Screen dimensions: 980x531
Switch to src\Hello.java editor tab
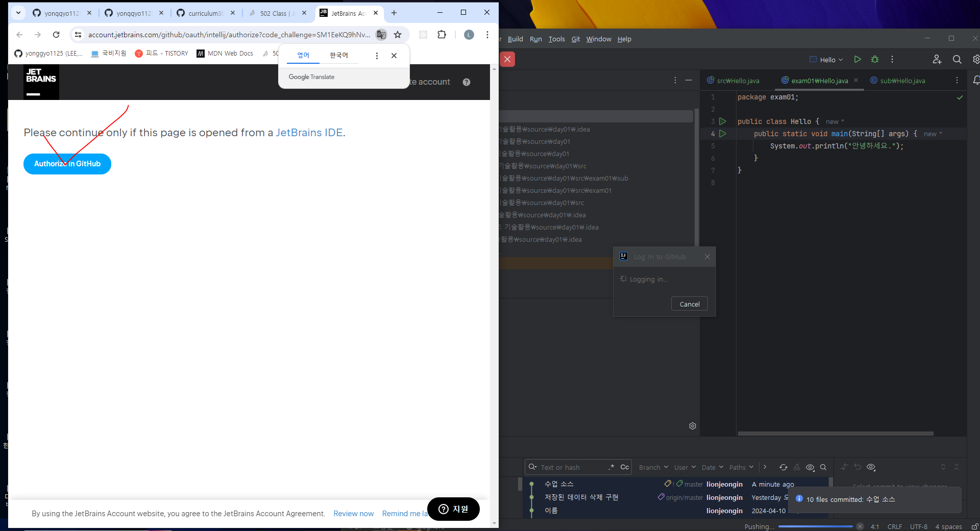coord(733,81)
